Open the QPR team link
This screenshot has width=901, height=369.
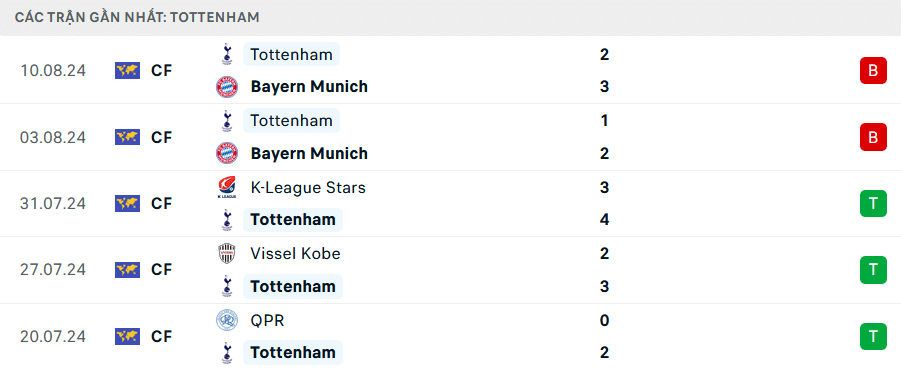point(267,320)
